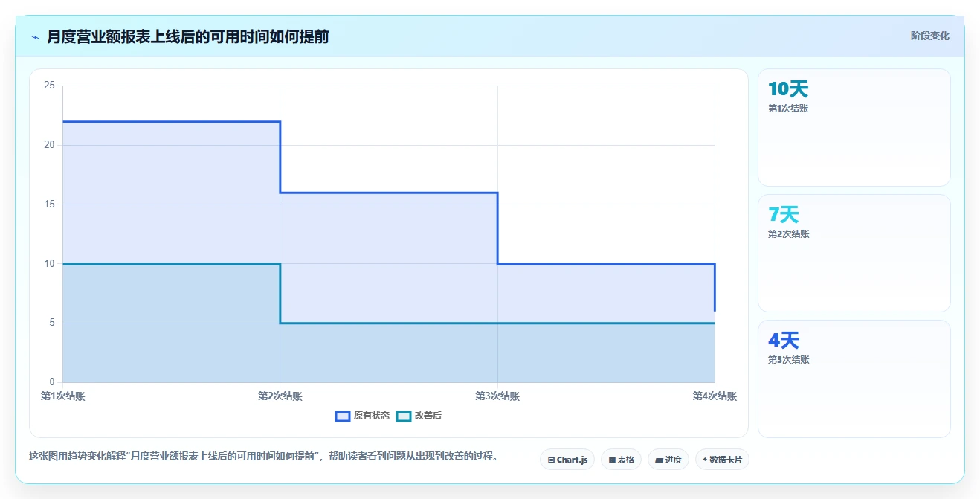
Task: Toggle 改善后 legend swatch
Action: (403, 416)
